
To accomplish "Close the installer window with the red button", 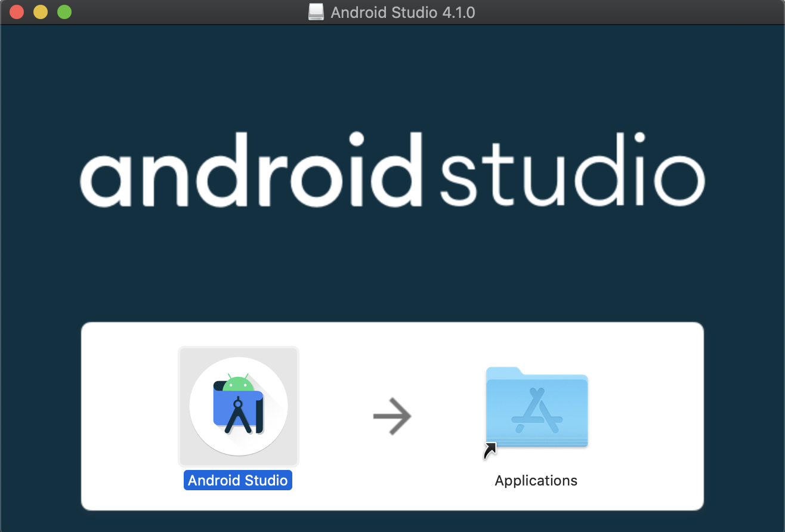I will [17, 11].
